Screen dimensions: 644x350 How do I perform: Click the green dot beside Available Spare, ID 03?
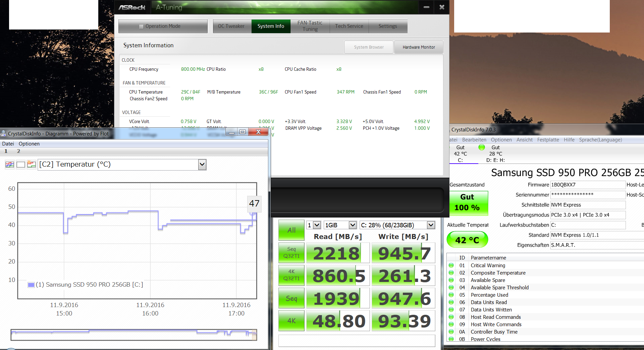point(451,280)
